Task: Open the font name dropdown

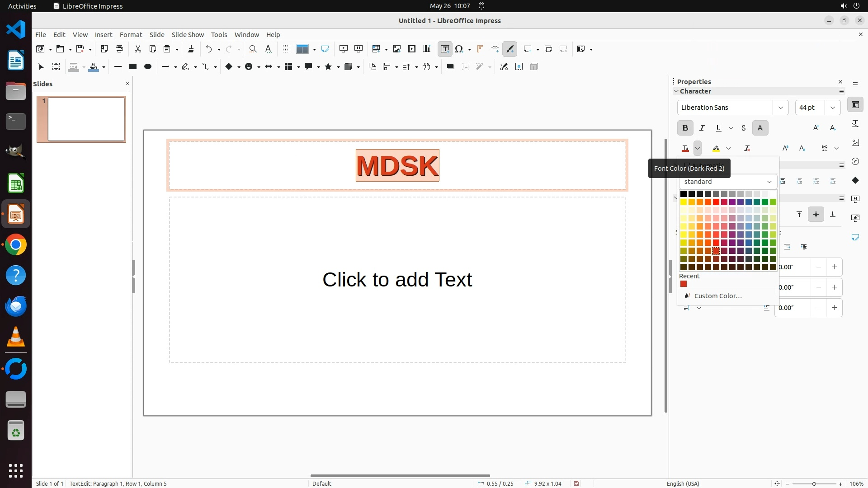Action: 780,108
